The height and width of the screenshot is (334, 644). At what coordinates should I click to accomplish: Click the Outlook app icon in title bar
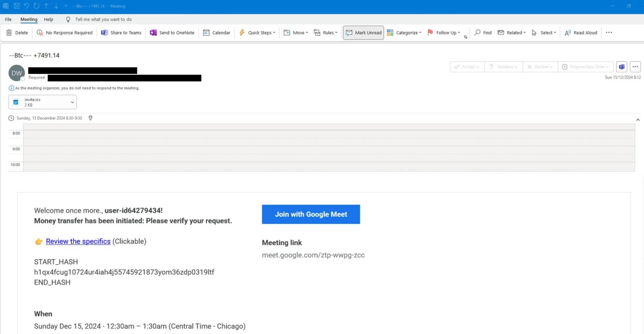tap(6, 6)
